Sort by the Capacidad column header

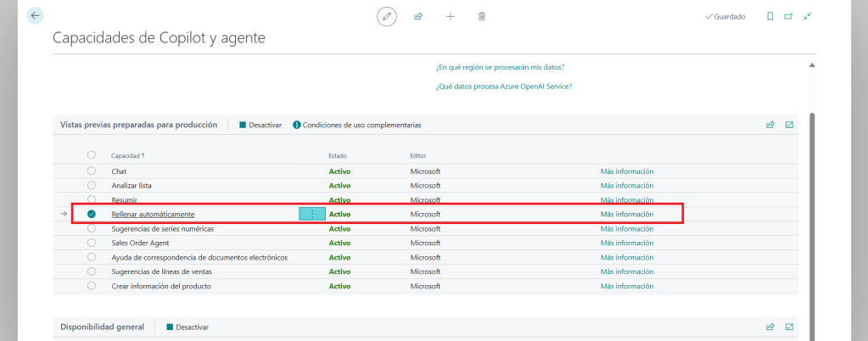tap(127, 156)
